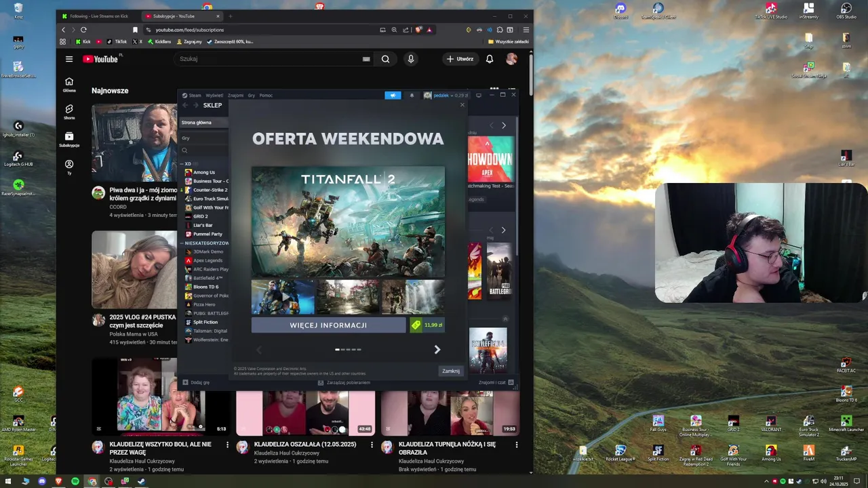Open YouTube account avatar menu
This screenshot has height=488, width=868.
[511, 59]
